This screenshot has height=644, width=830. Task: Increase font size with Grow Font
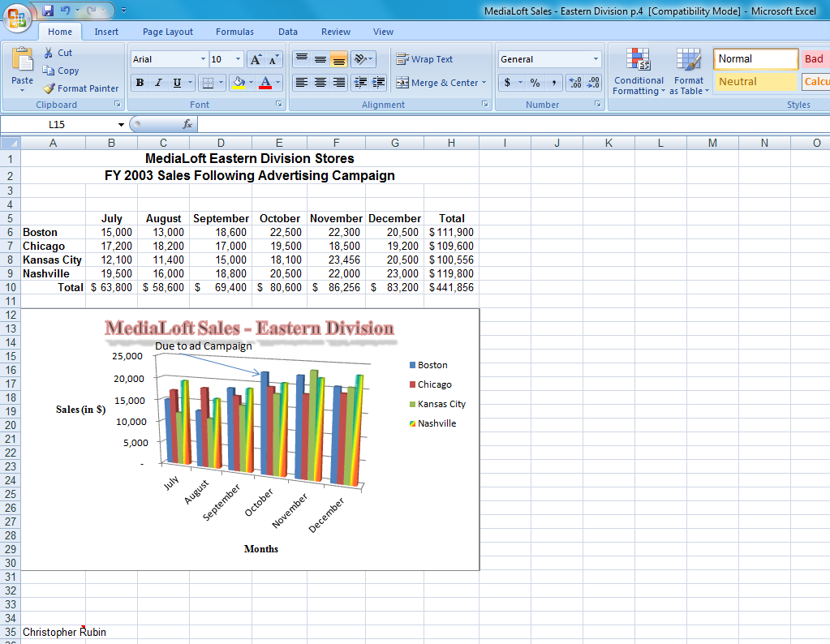256,59
